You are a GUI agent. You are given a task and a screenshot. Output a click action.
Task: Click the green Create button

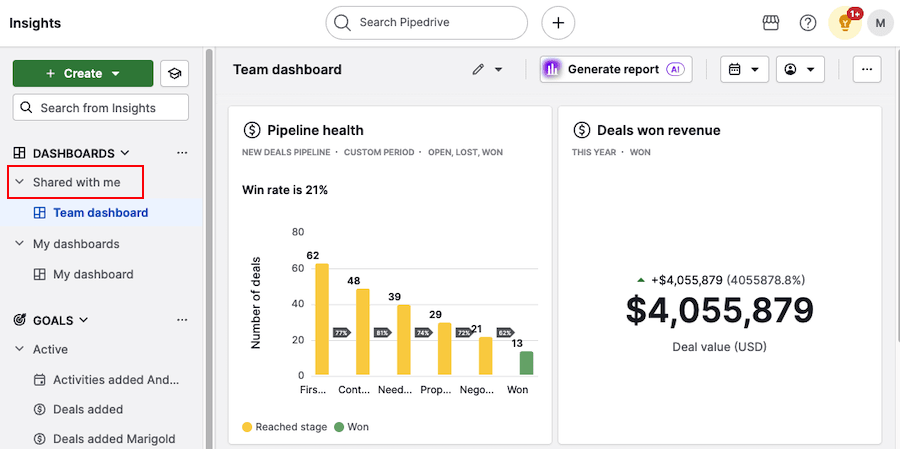(x=82, y=73)
